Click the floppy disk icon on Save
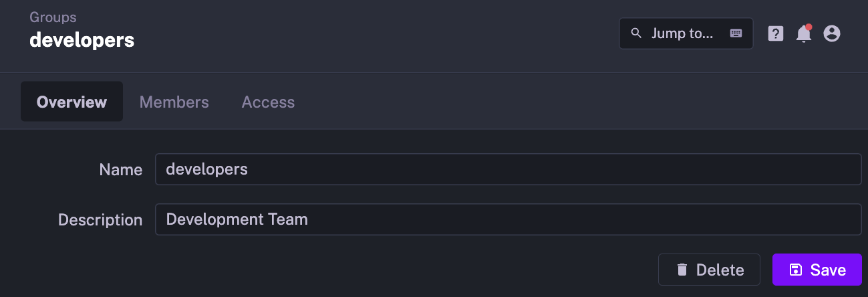 (795, 270)
